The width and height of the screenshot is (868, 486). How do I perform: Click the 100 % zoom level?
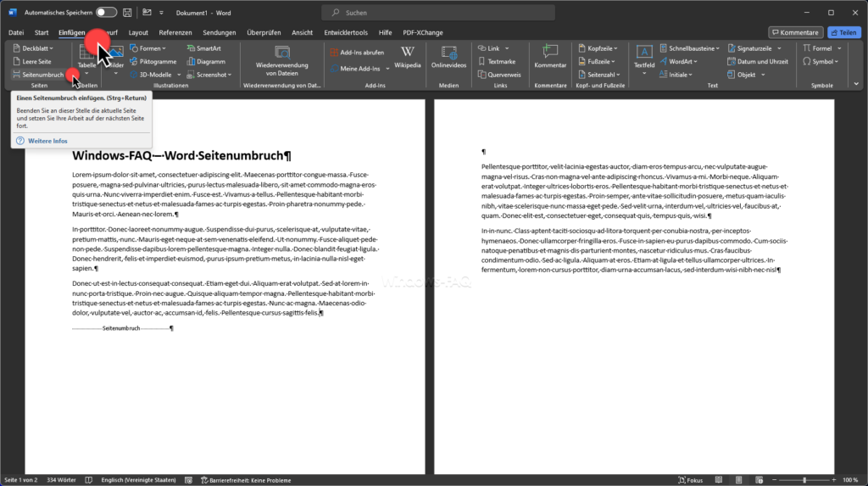pyautogui.click(x=850, y=480)
